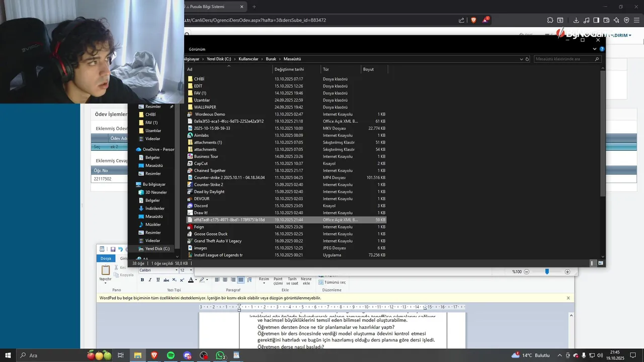Click Kullanıcılar in Explorer breadcrumb
Image resolution: width=644 pixels, height=362 pixels.
249,59
